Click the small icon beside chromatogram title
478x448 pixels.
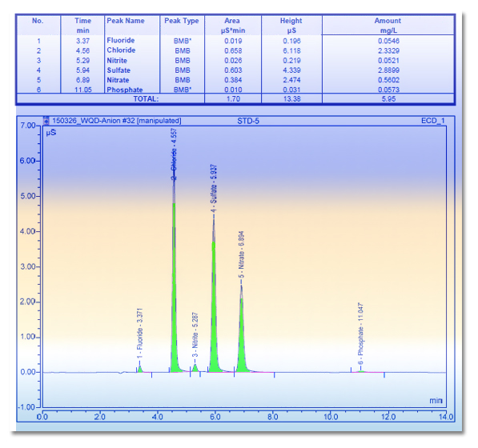(46, 121)
